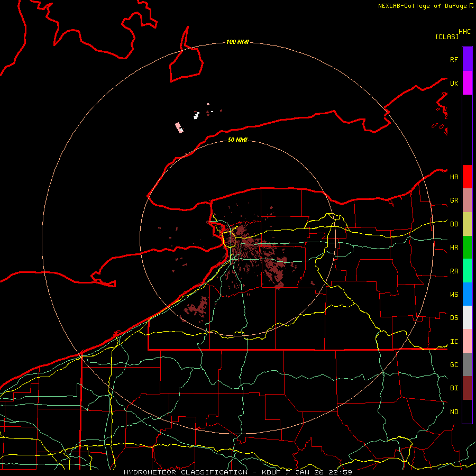Click the BI legend label
The height and width of the screenshot is (476, 476).
(x=454, y=388)
